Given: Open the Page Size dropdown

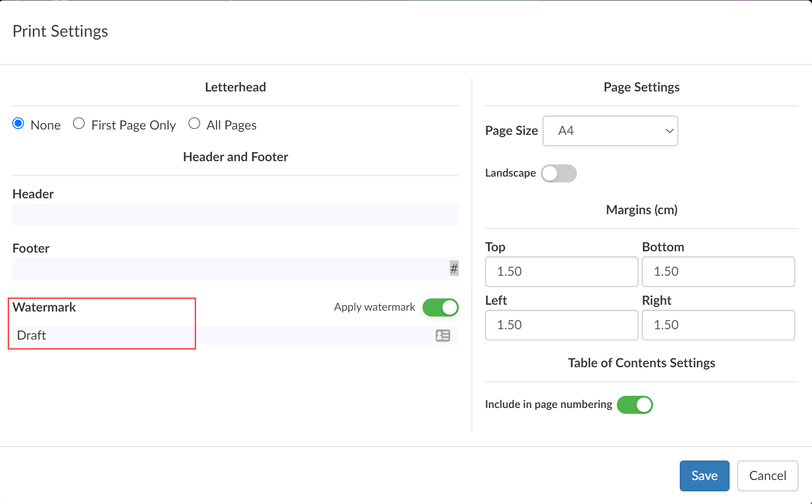Looking at the screenshot, I should click(x=610, y=131).
